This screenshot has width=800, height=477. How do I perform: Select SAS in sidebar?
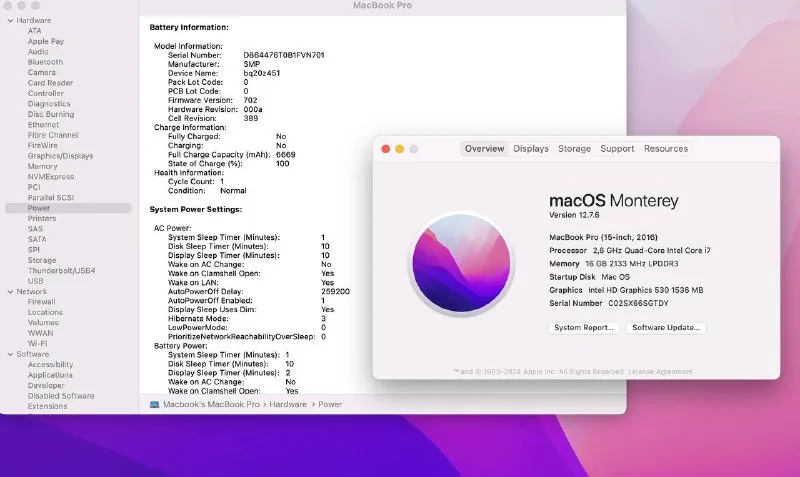coord(35,229)
